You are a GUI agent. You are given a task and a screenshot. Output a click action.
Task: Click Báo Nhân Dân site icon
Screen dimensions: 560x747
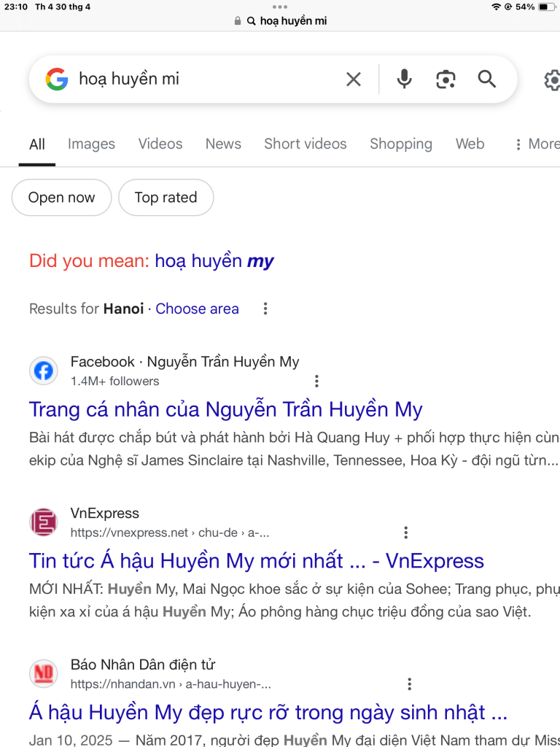[43, 673]
